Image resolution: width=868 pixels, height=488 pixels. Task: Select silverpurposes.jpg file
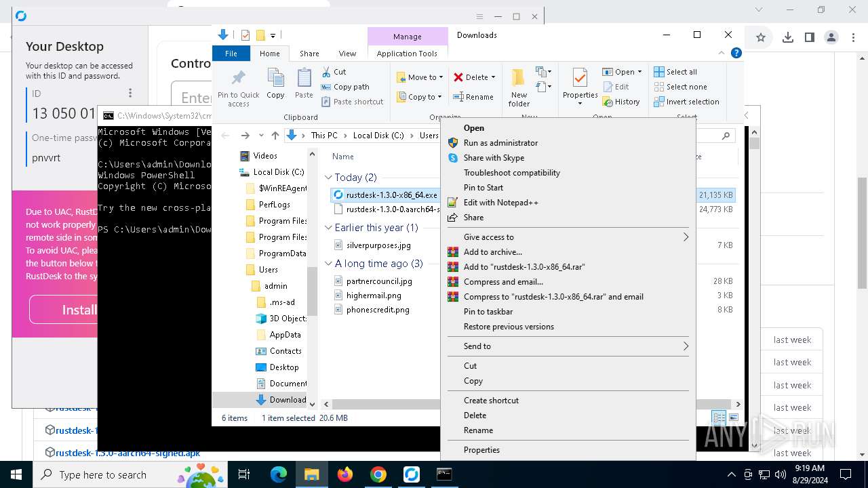pyautogui.click(x=378, y=245)
